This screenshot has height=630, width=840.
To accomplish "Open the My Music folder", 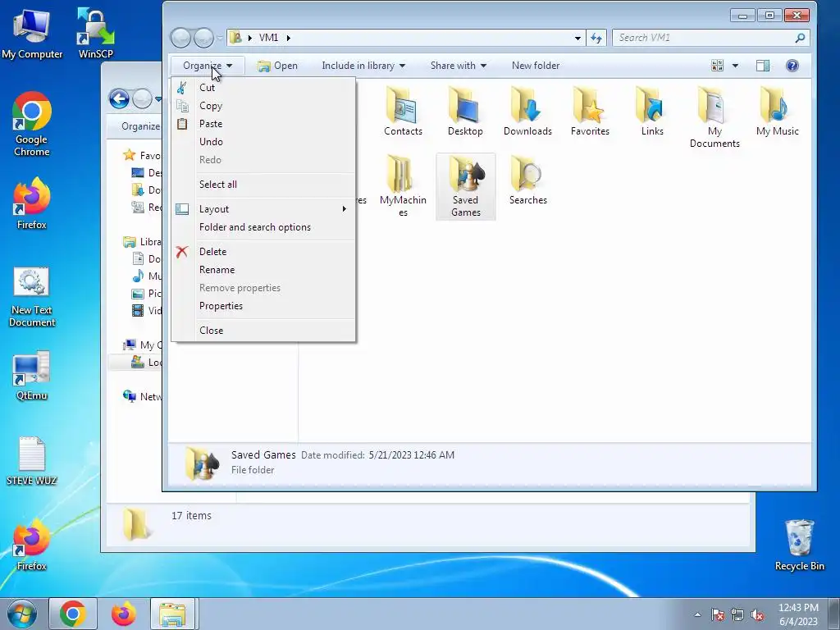I will click(778, 112).
